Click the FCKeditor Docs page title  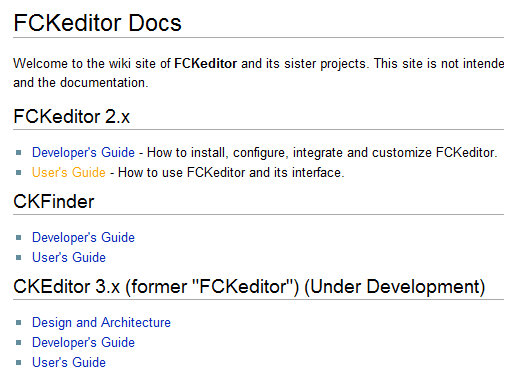pyautogui.click(x=97, y=23)
